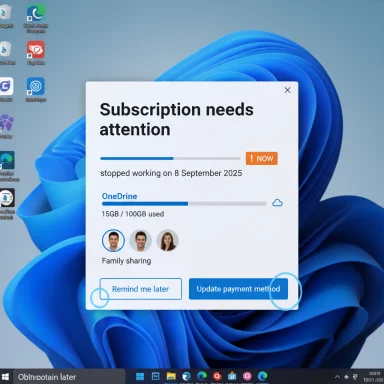Choose Remind me later

pos(141,289)
